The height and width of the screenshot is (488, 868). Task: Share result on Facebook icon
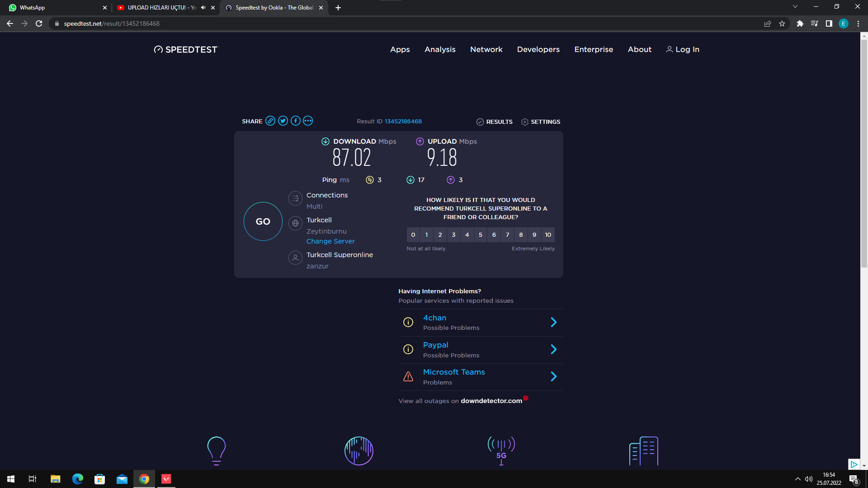tap(296, 121)
